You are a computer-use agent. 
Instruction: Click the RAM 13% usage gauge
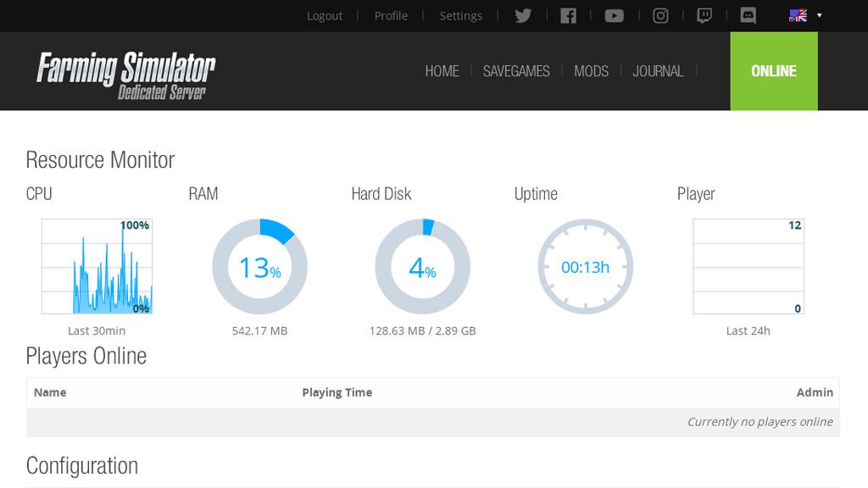(x=259, y=267)
